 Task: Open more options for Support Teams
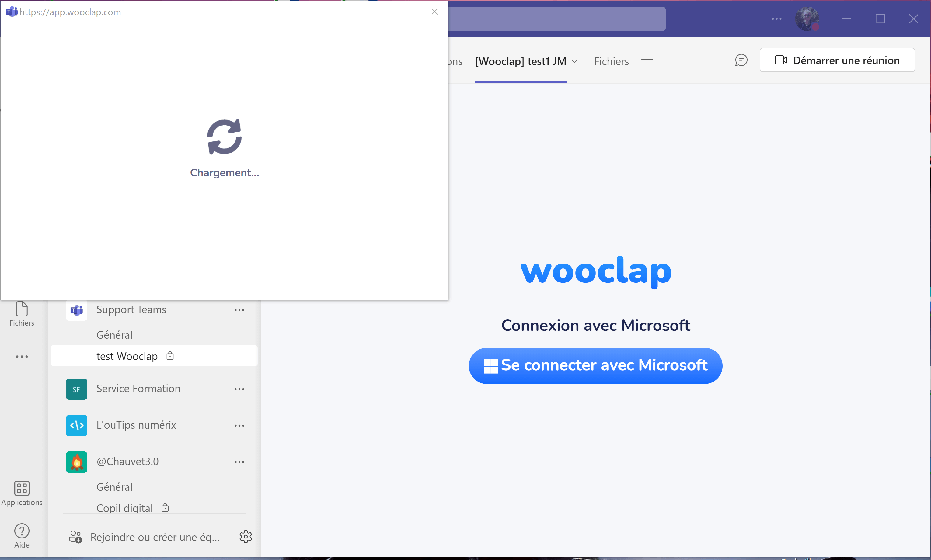tap(239, 310)
